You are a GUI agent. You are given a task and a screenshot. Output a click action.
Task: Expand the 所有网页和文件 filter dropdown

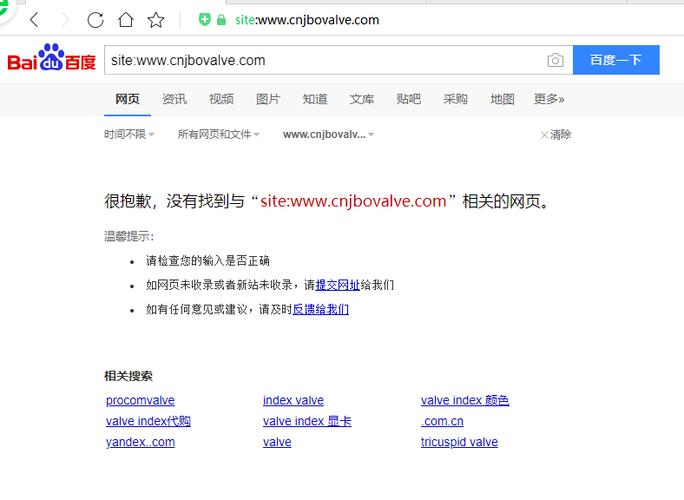pyautogui.click(x=218, y=134)
